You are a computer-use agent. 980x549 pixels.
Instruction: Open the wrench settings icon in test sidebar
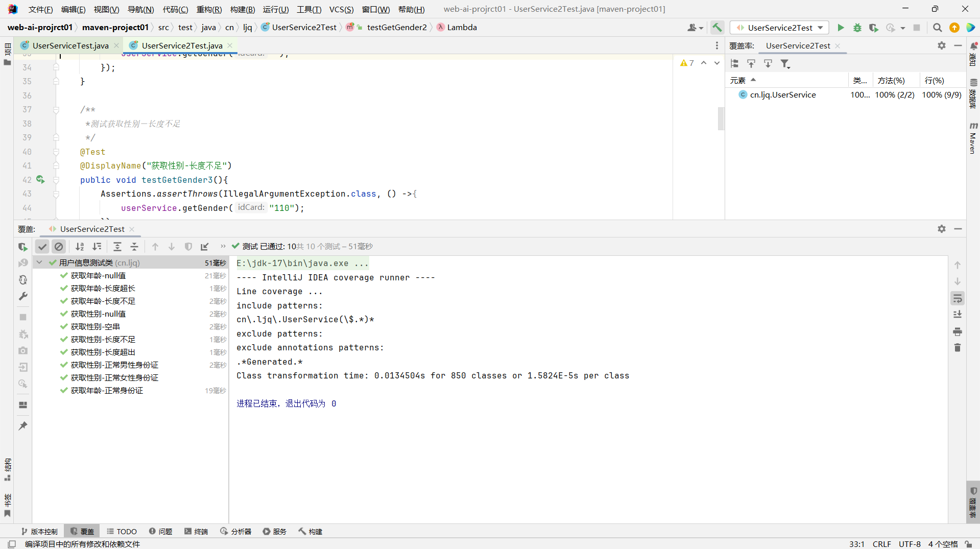(x=23, y=296)
